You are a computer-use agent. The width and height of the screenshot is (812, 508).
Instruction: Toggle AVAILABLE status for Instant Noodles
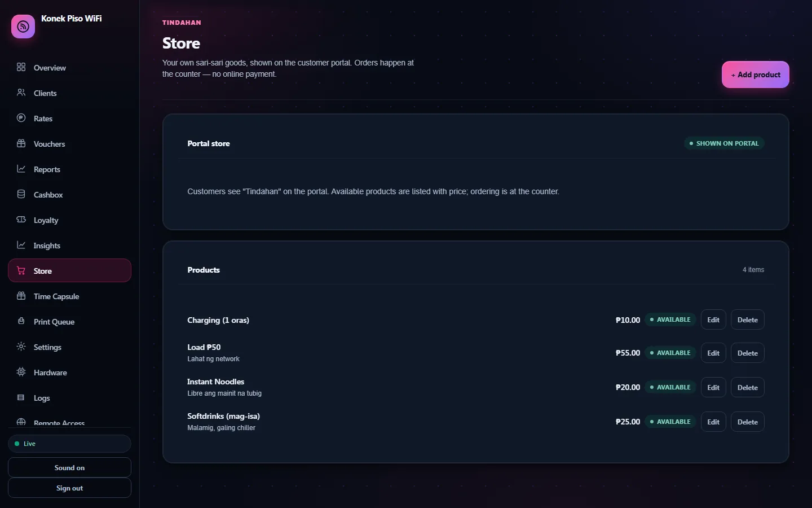(x=670, y=387)
